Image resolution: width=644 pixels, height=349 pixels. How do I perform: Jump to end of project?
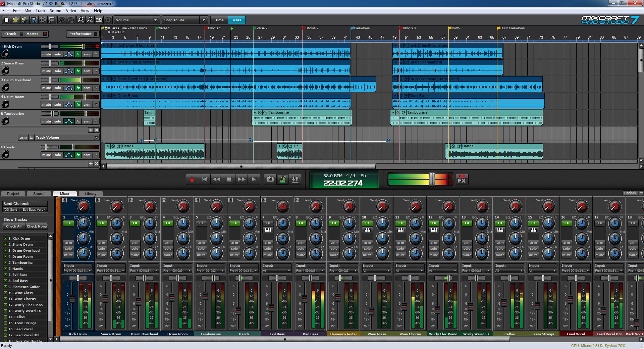[254, 180]
